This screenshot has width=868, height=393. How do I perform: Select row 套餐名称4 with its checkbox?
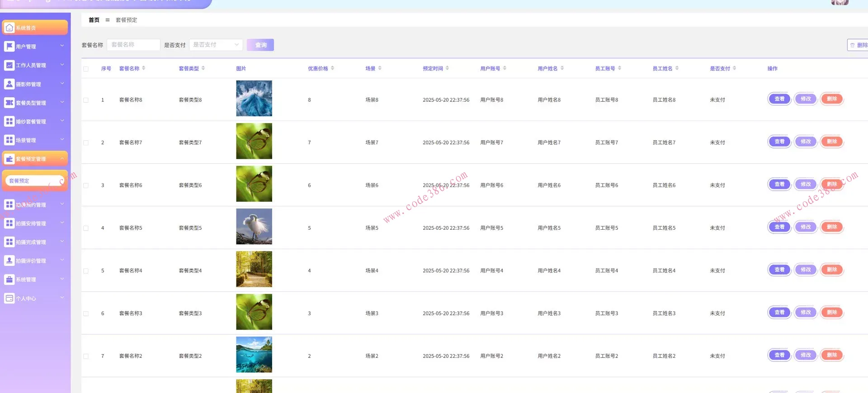pyautogui.click(x=86, y=271)
